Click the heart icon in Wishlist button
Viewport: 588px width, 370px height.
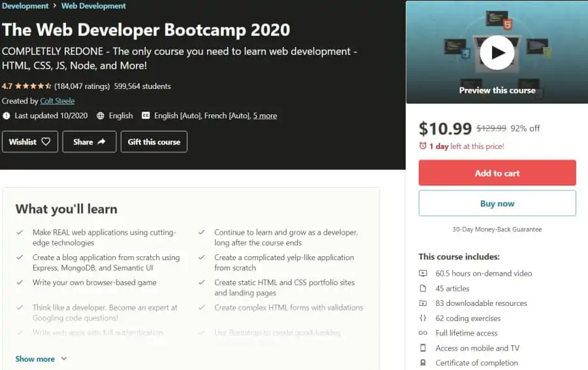[46, 141]
